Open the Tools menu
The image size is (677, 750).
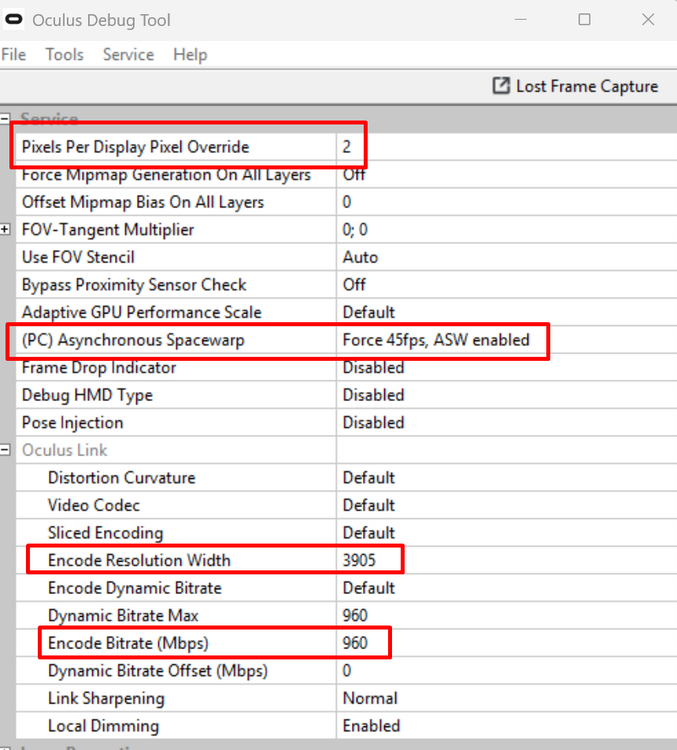point(64,55)
